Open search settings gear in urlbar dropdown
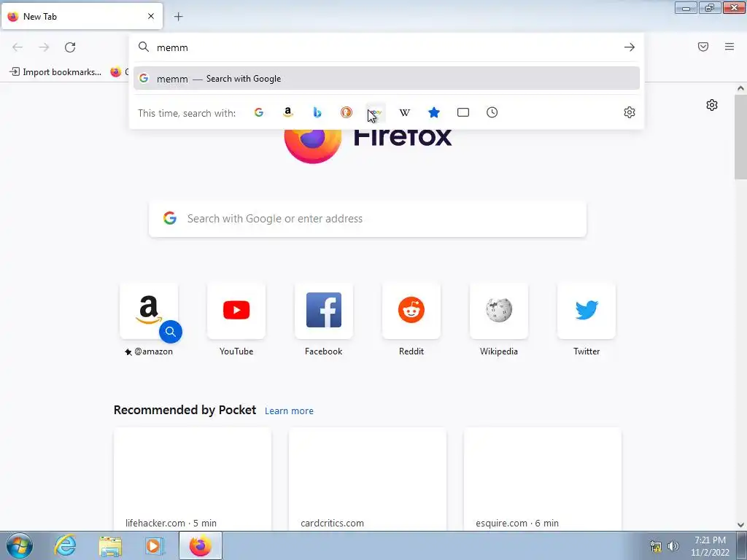Screen dimensions: 747x560 [630, 112]
